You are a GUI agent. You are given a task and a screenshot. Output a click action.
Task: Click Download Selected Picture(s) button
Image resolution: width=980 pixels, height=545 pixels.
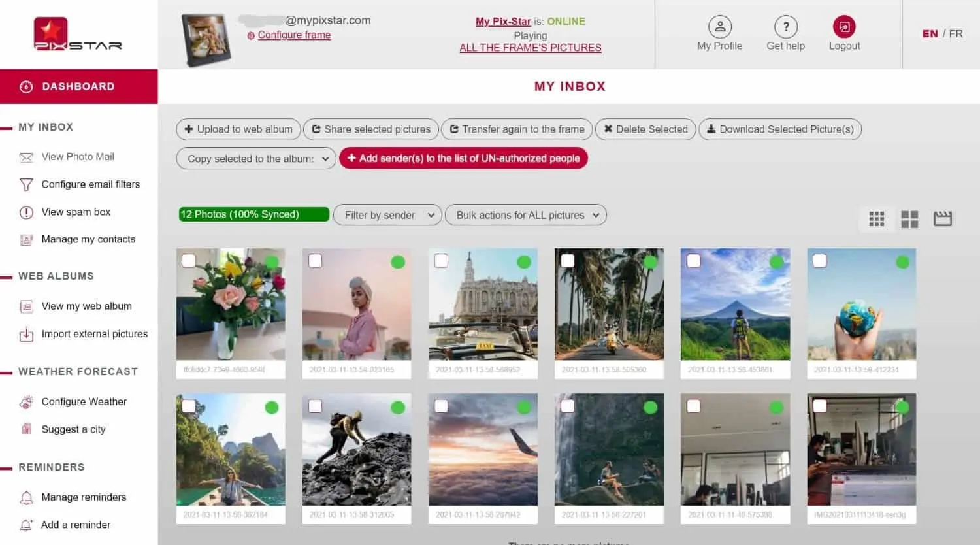[x=780, y=129]
